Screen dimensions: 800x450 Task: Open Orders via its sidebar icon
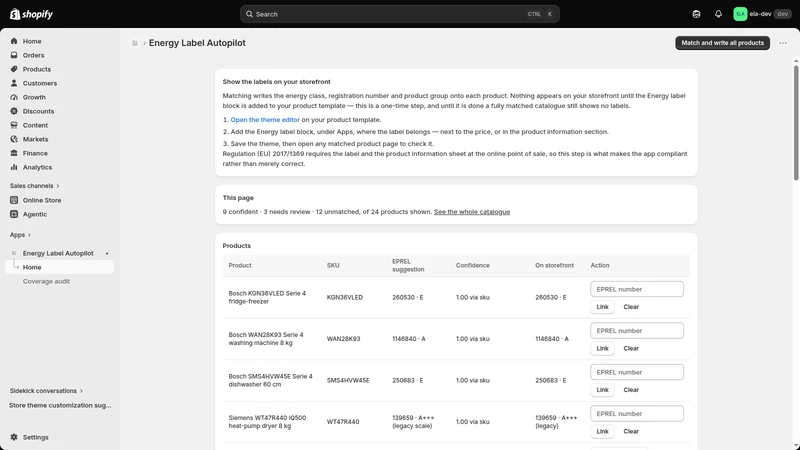pos(14,55)
